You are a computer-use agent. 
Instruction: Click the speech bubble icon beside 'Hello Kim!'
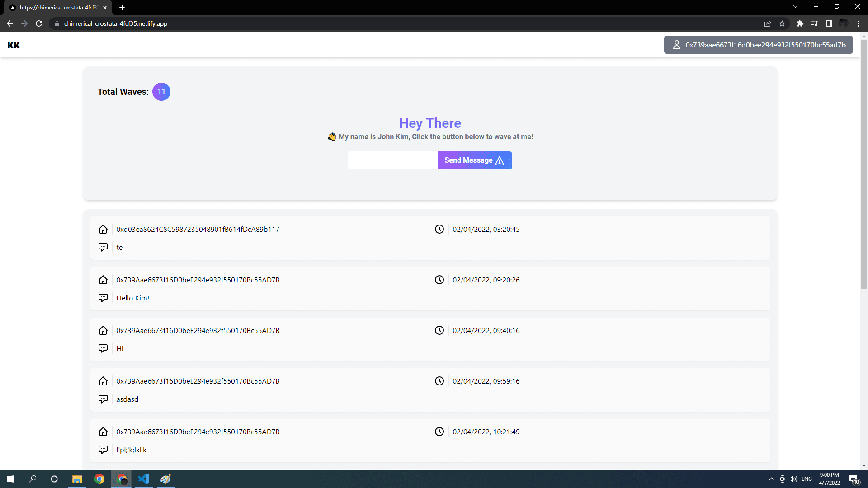103,298
